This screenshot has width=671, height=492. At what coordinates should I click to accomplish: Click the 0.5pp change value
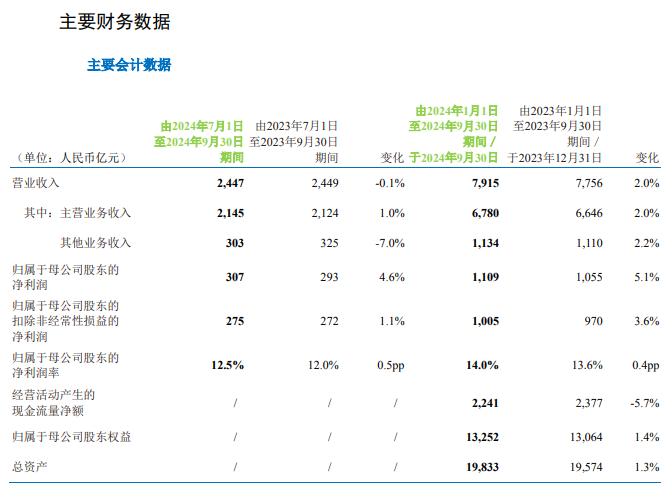tap(390, 366)
